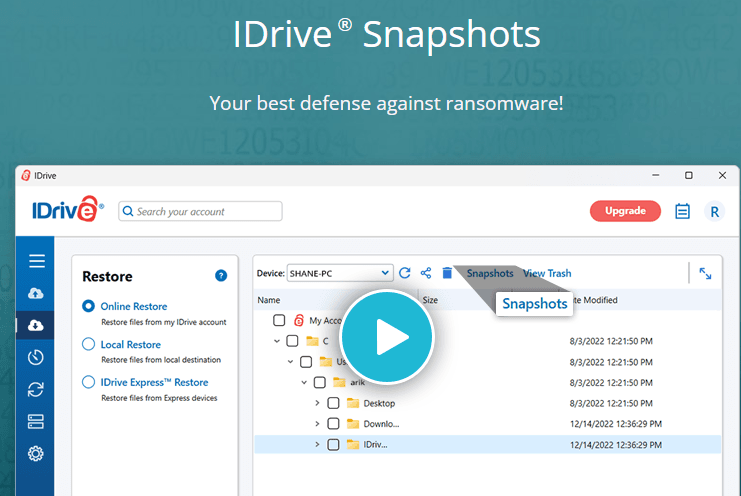
Task: Click the trash delete icon in toolbar
Action: [447, 273]
